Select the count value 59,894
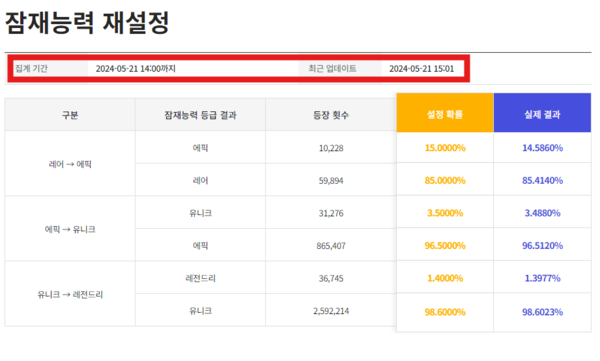The image size is (600, 361). 331,180
